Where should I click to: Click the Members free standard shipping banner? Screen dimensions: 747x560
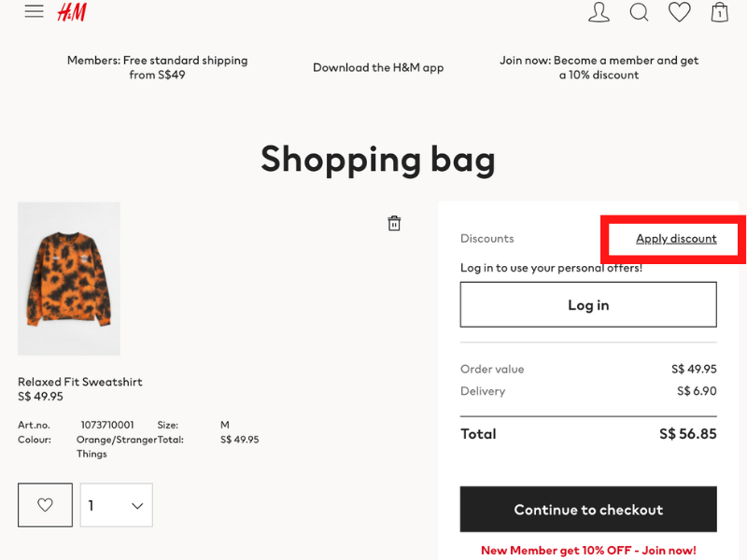tap(157, 67)
